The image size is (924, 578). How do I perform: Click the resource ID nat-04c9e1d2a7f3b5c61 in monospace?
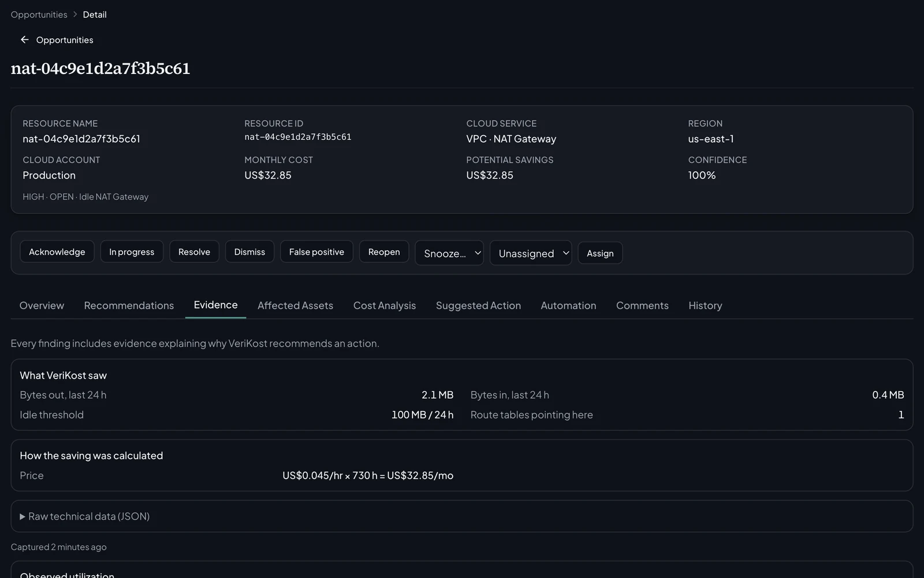298,137
